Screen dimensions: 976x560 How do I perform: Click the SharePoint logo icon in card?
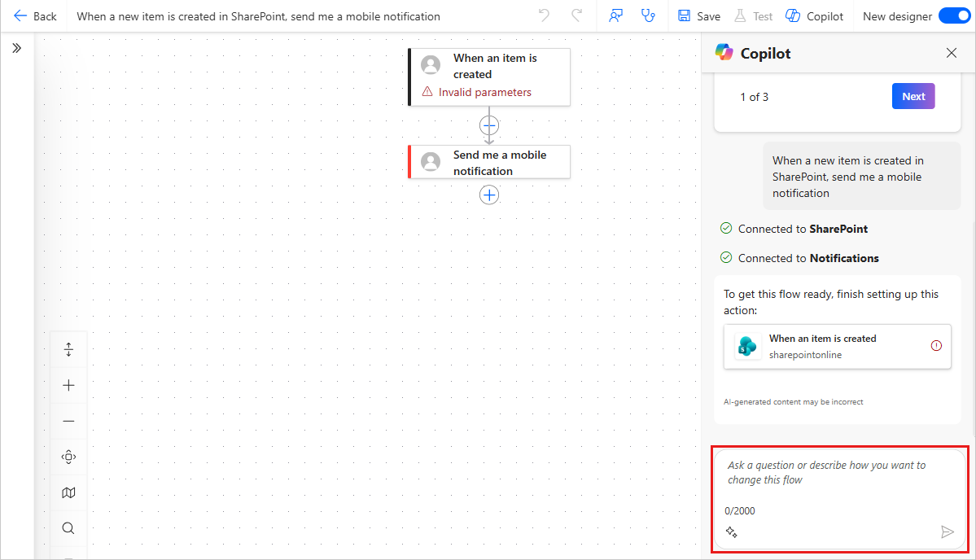pyautogui.click(x=747, y=347)
